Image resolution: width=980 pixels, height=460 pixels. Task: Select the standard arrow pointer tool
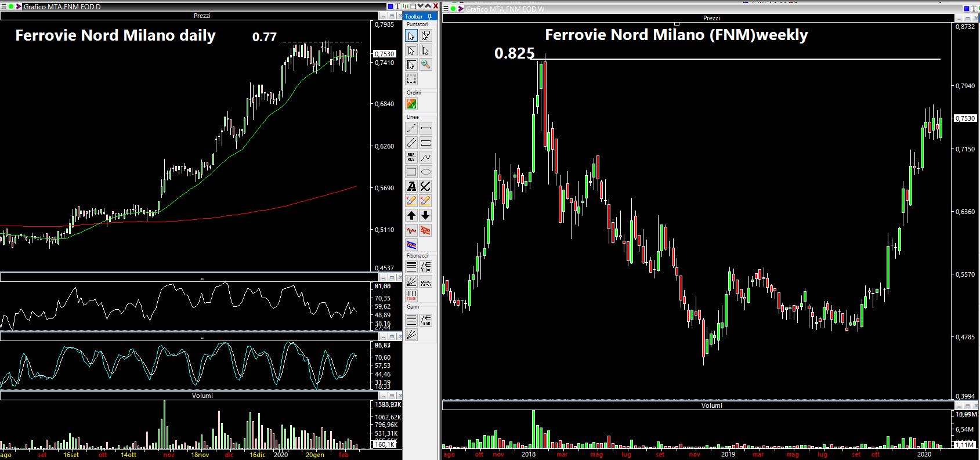click(411, 36)
